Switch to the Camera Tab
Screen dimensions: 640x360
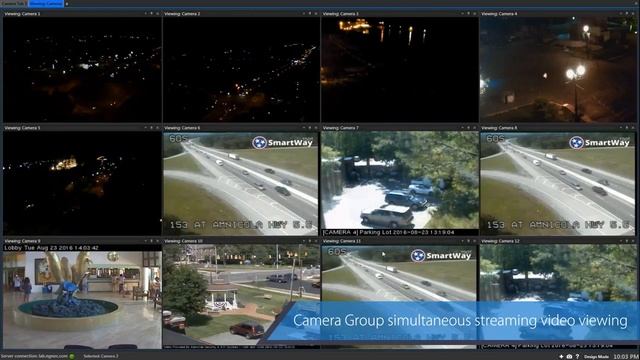tap(13, 3)
